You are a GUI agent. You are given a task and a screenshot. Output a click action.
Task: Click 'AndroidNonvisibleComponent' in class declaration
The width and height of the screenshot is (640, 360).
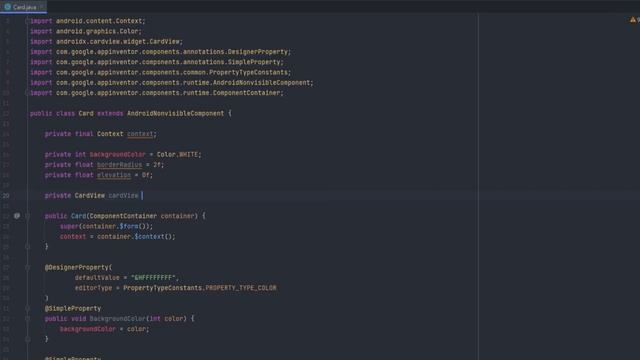176,113
